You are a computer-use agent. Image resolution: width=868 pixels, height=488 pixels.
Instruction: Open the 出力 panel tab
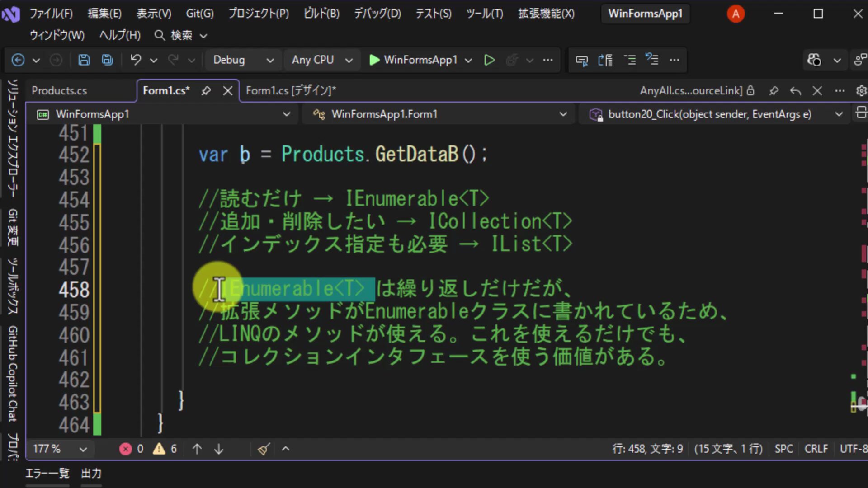pyautogui.click(x=91, y=473)
